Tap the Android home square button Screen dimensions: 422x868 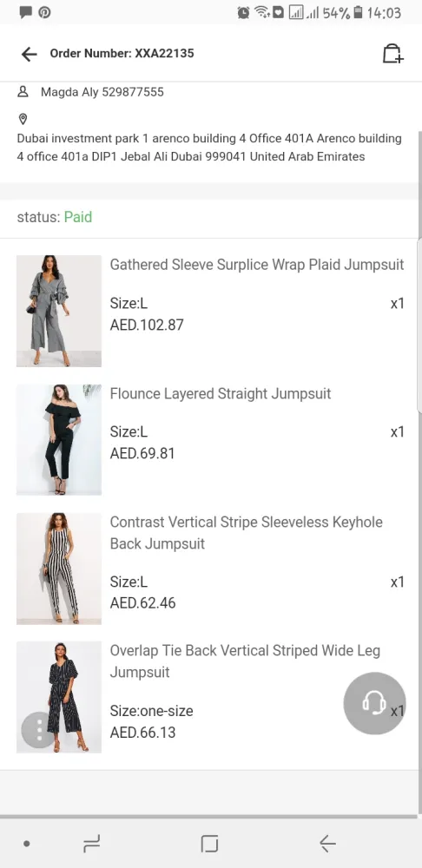209,844
